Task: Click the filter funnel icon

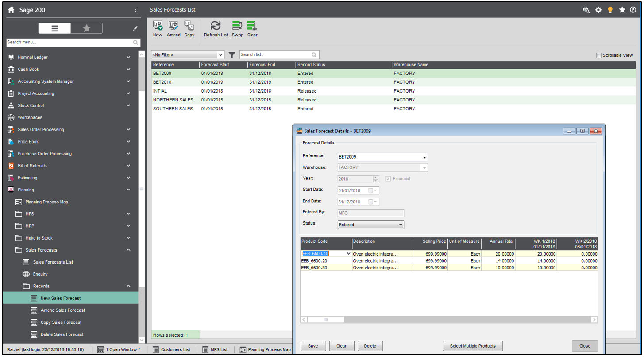Action: coord(232,55)
